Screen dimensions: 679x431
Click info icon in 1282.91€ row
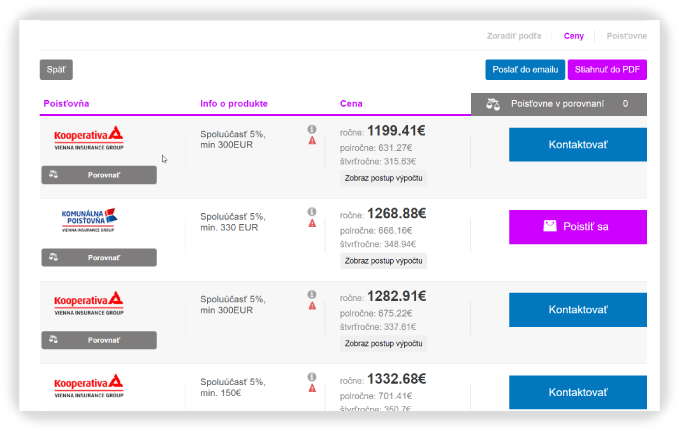point(312,295)
